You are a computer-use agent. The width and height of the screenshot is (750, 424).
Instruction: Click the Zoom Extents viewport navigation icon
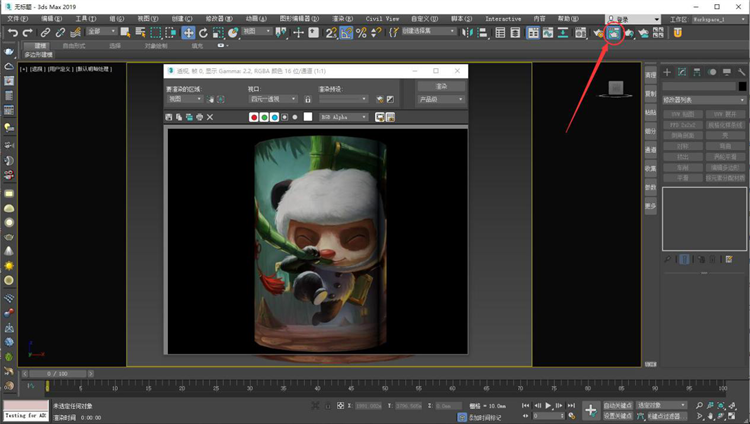pos(721,405)
